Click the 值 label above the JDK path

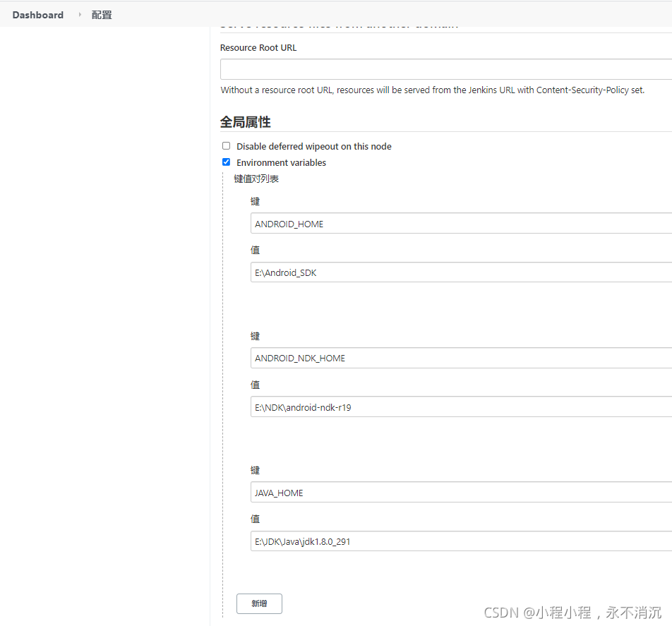pyautogui.click(x=255, y=519)
